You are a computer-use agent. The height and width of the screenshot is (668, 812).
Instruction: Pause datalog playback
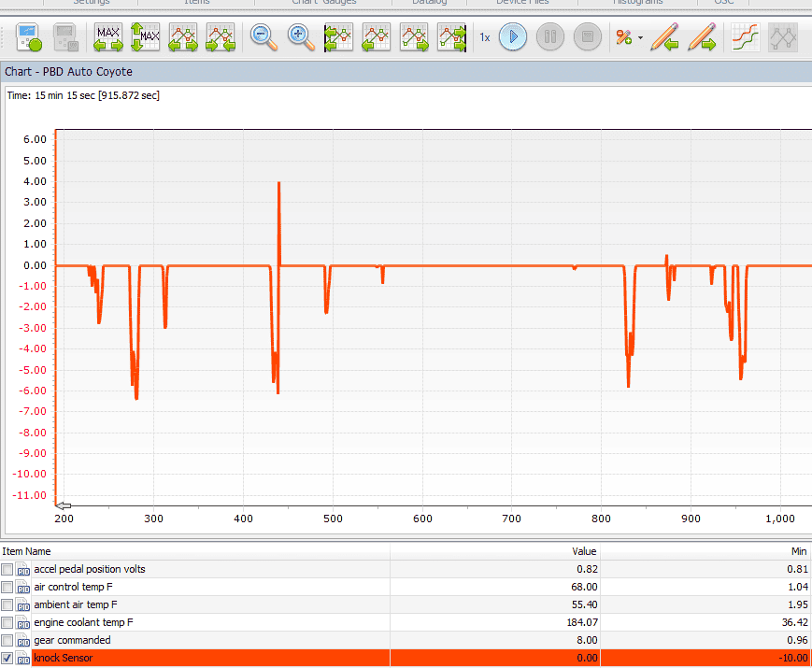coord(550,36)
